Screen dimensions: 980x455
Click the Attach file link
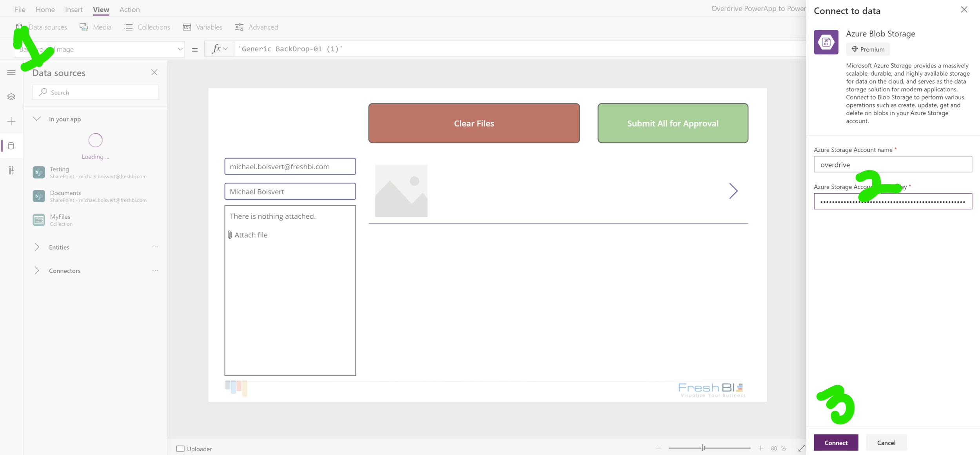tap(251, 235)
